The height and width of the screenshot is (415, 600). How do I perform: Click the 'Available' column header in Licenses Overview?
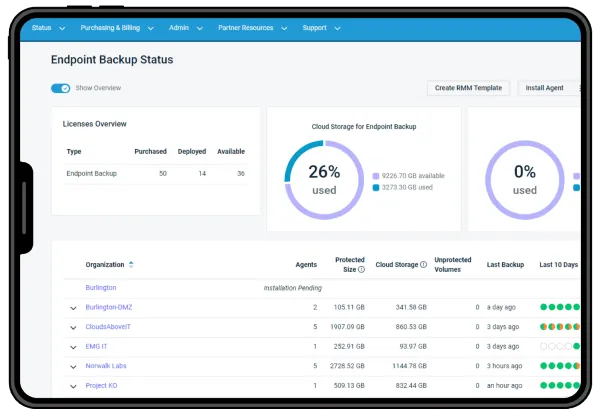pyautogui.click(x=231, y=151)
